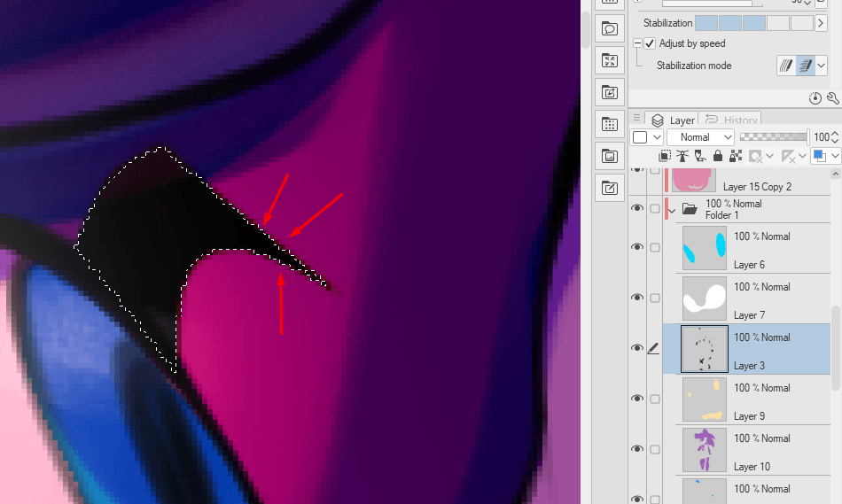Screen dimensions: 842x504
Task: Click the opacity 100 value stepper arrows
Action: coord(835,137)
